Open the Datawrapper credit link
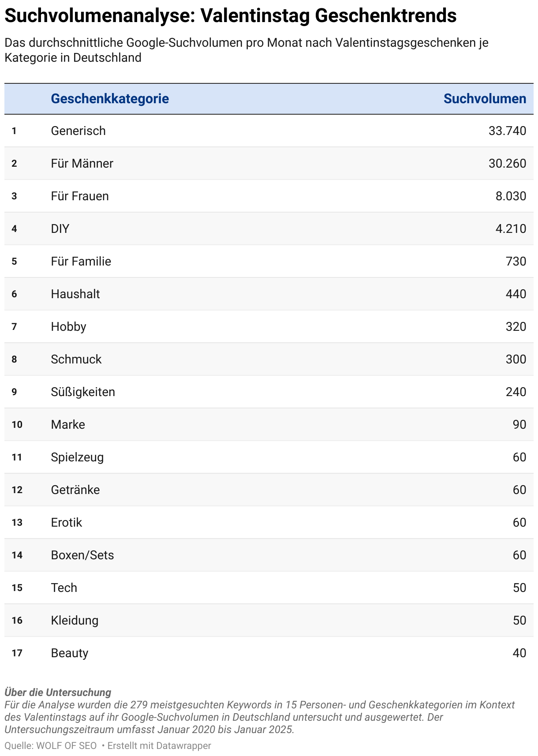The width and height of the screenshot is (538, 756). pos(159,745)
